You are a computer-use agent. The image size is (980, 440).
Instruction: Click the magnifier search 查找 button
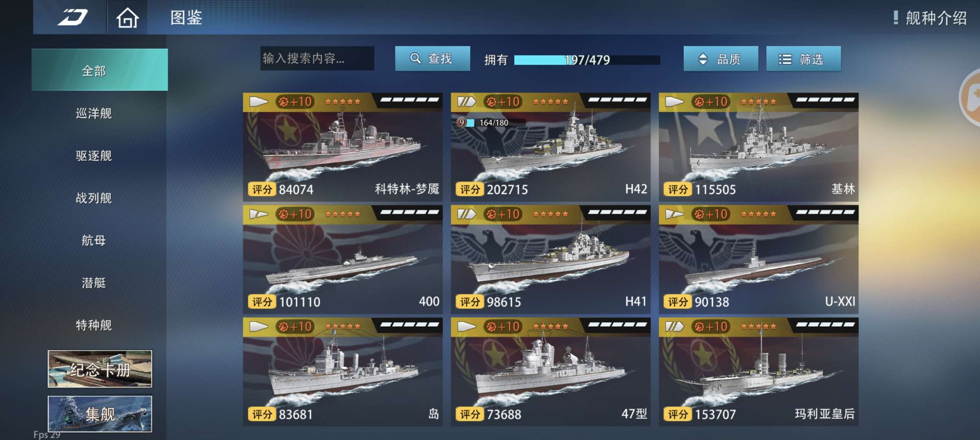pos(432,58)
